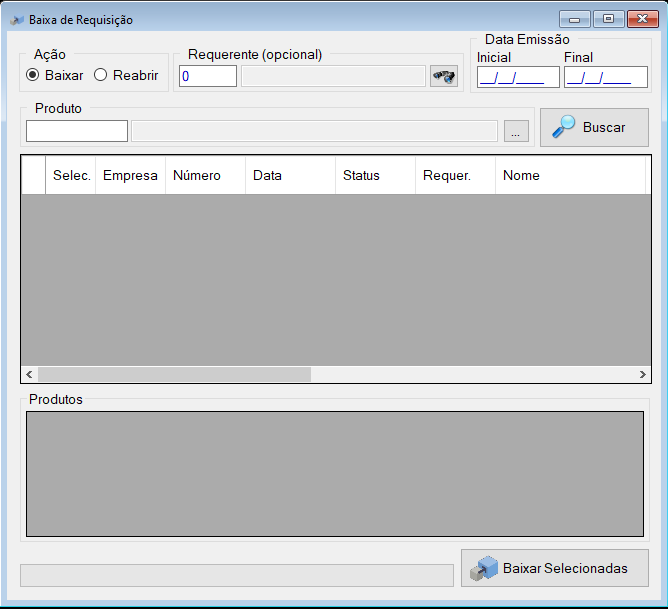Image resolution: width=668 pixels, height=609 pixels.
Task: Click the Selec. column header
Action: click(71, 175)
